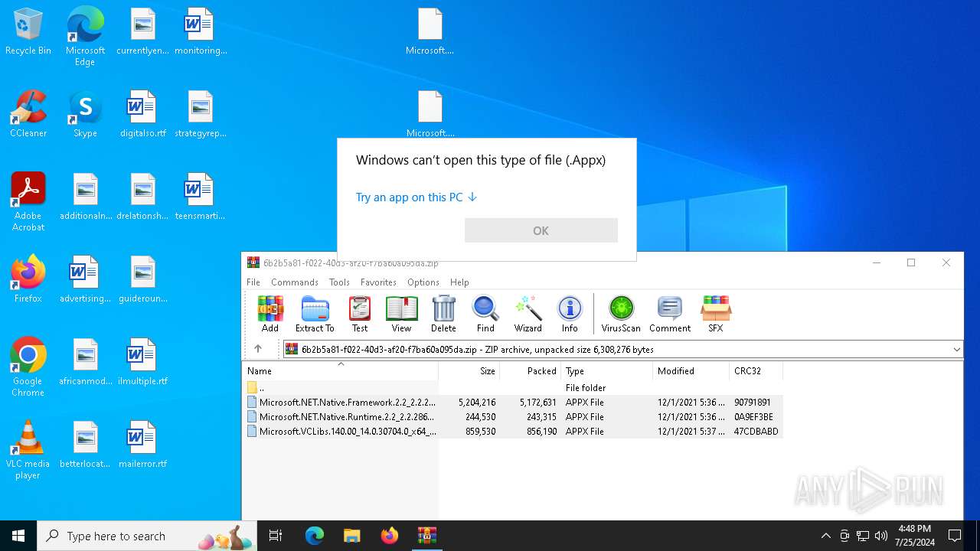Show archive Info
The height and width of the screenshot is (551, 980).
(570, 314)
